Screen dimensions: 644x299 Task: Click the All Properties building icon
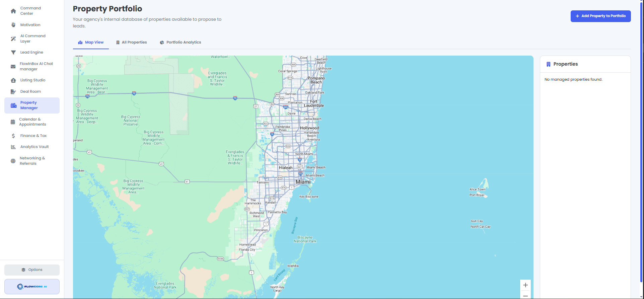tap(118, 43)
